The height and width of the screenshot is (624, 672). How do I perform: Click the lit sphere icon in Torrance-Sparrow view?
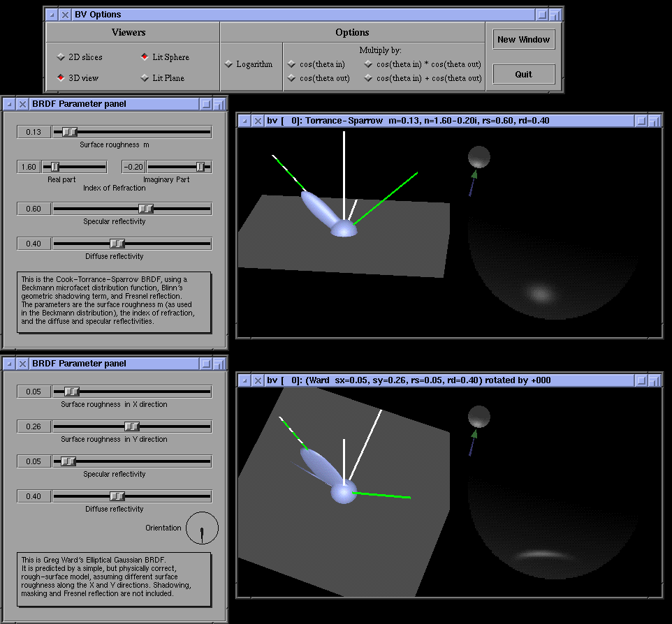point(479,157)
